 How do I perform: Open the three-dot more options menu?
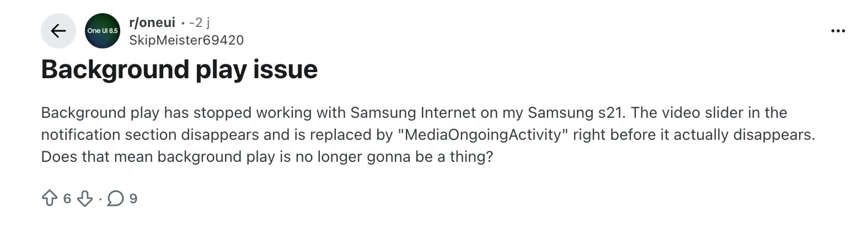click(x=837, y=31)
